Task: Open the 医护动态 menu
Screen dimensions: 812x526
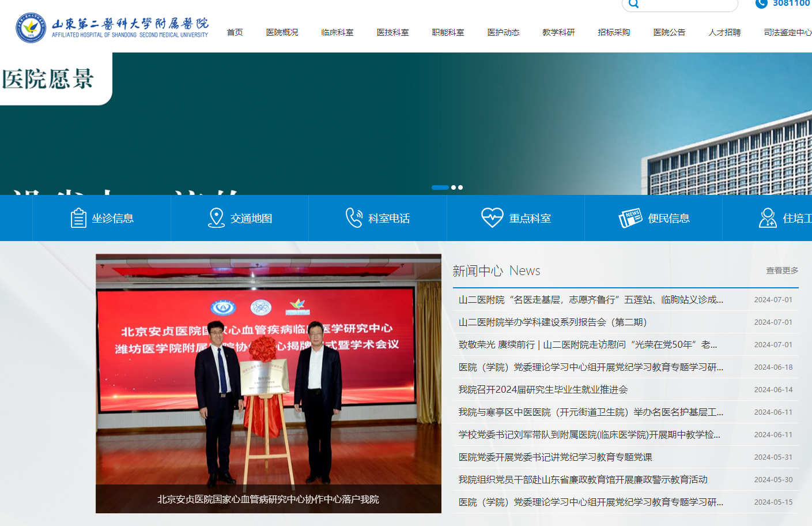Action: [x=503, y=32]
